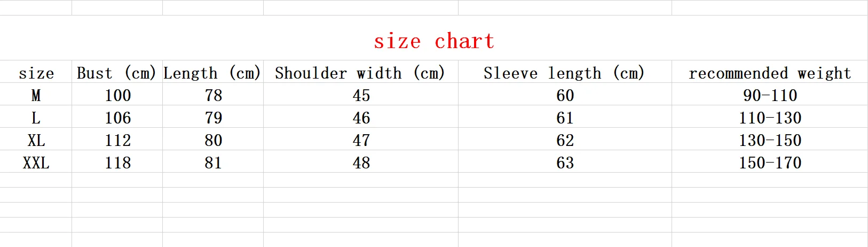The image size is (868, 247).
Task: Click the weight range 130-150 cell
Action: pos(770,139)
